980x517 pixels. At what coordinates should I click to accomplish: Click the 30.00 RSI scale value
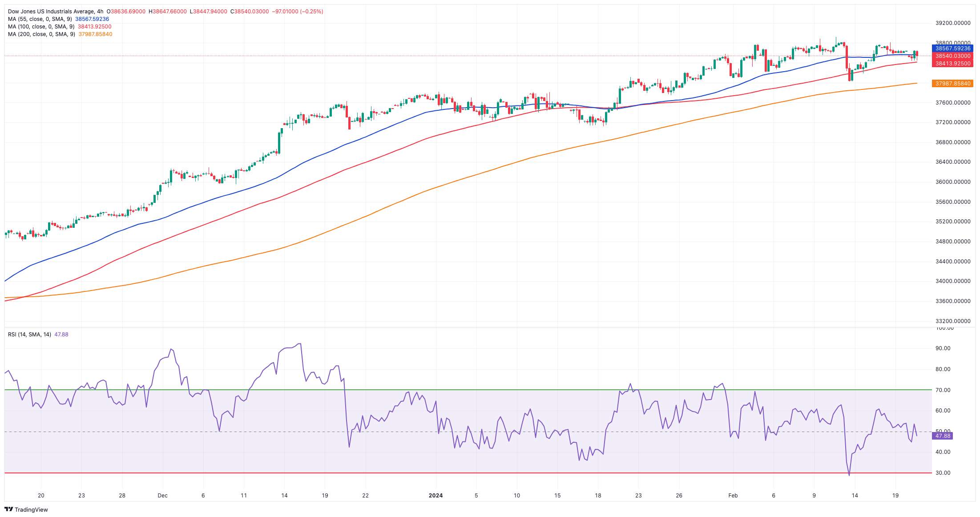coord(943,473)
